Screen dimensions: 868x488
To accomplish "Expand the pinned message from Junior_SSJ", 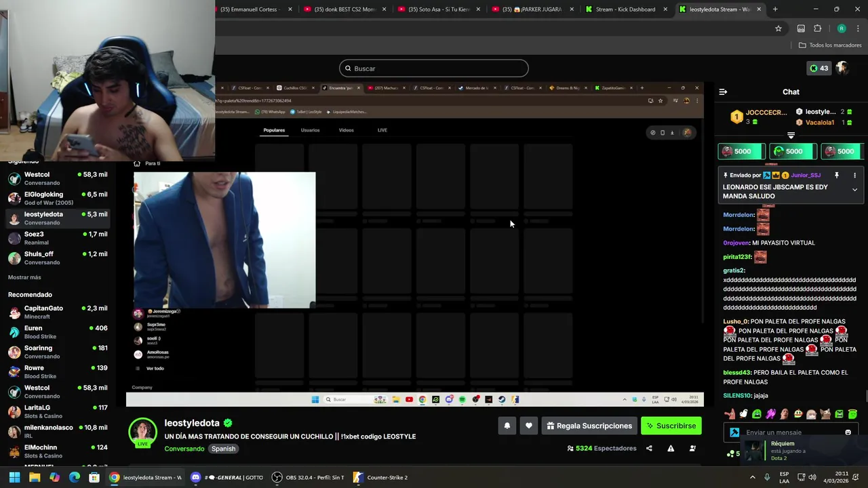I will pyautogui.click(x=854, y=190).
